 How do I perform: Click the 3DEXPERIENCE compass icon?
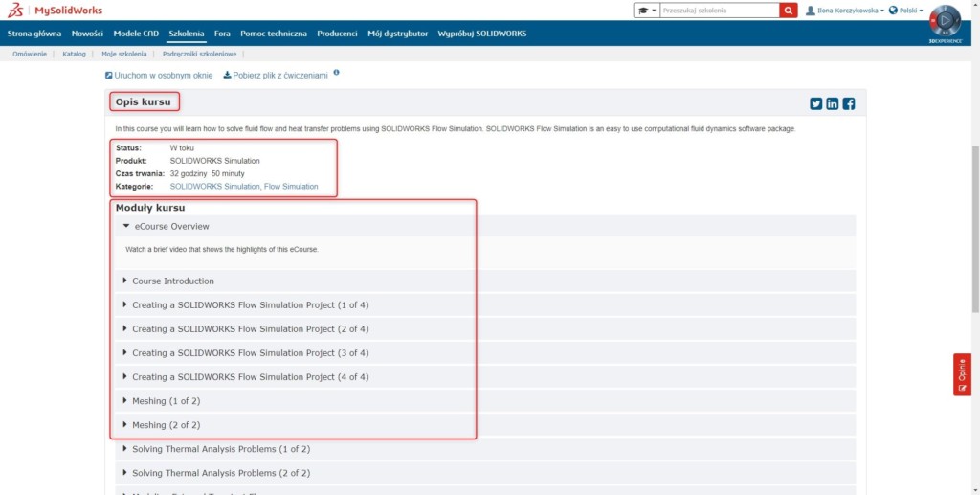click(945, 24)
